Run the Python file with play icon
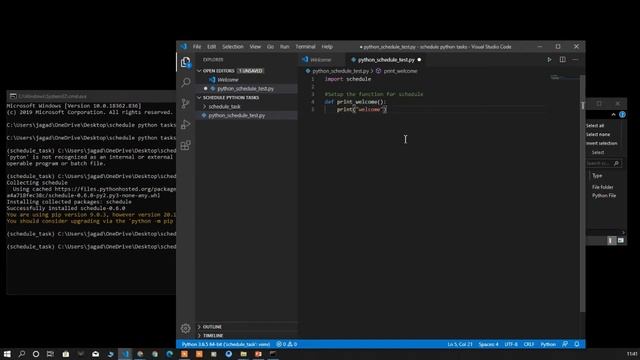640x360 pixels. (x=549, y=60)
